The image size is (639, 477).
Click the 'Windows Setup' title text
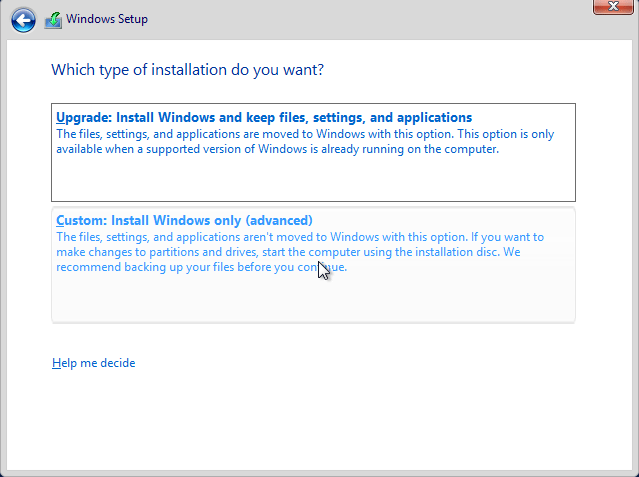pos(107,19)
